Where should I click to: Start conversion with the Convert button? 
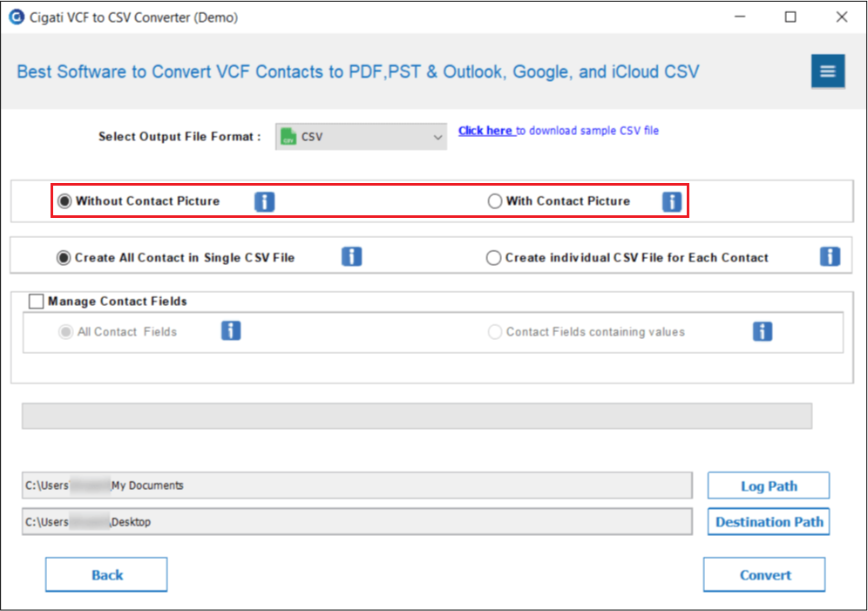764,575
